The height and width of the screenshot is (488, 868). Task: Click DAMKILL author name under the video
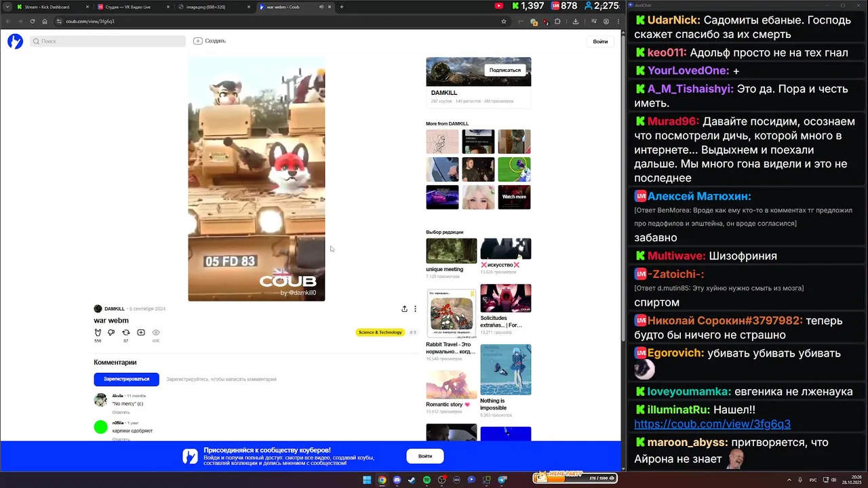click(115, 309)
